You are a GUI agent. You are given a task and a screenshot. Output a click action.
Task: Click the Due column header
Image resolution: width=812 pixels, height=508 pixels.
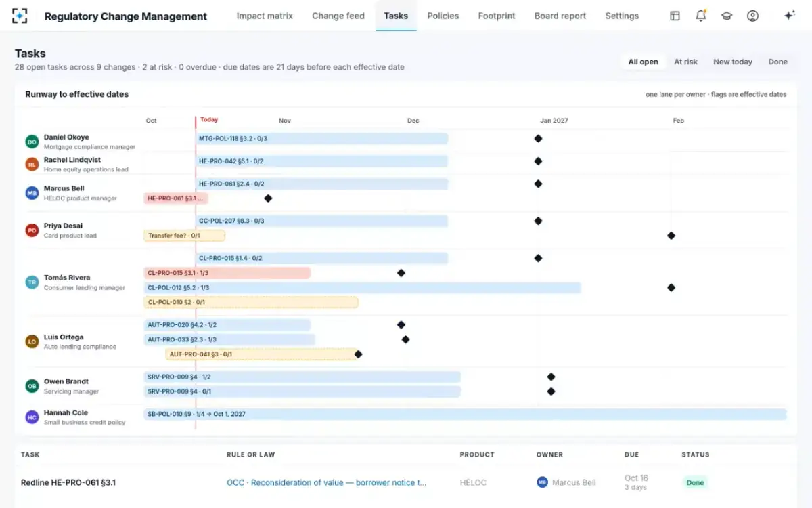(631, 454)
